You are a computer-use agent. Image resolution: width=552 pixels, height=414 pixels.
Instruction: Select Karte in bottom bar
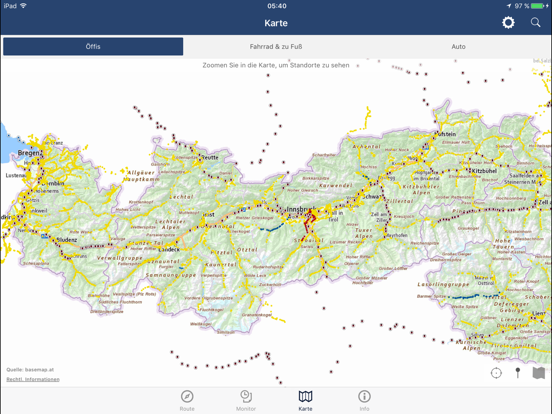pos(305,400)
